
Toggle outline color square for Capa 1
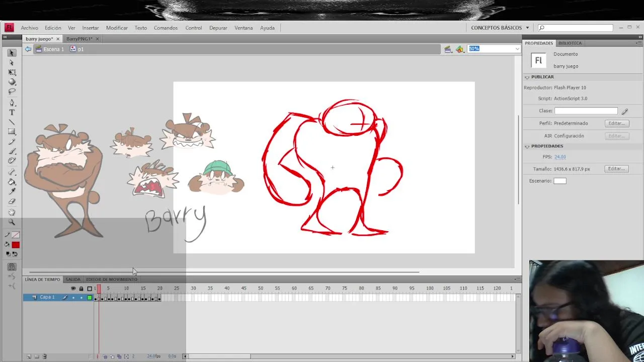coord(90,298)
